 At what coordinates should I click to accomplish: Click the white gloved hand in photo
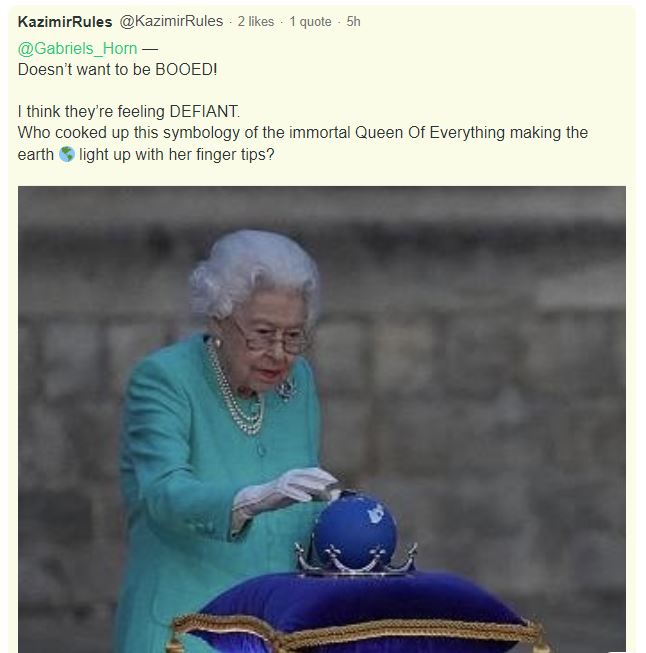(285, 491)
